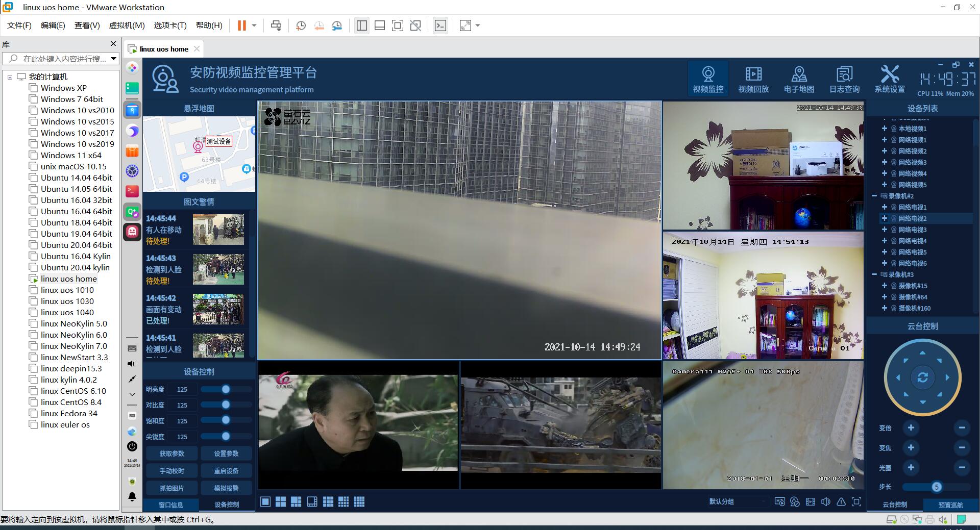Click the stop all cameras icon
The image size is (980, 530).
[795, 502]
